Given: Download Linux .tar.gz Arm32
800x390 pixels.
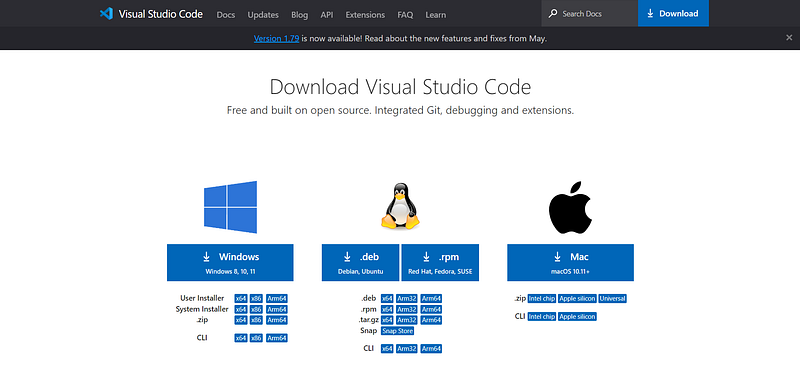Looking at the screenshot, I should [x=407, y=320].
